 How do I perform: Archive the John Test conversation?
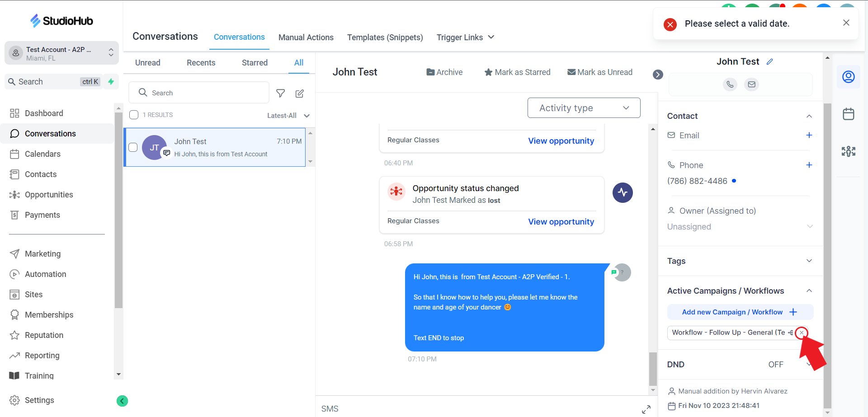pos(444,72)
